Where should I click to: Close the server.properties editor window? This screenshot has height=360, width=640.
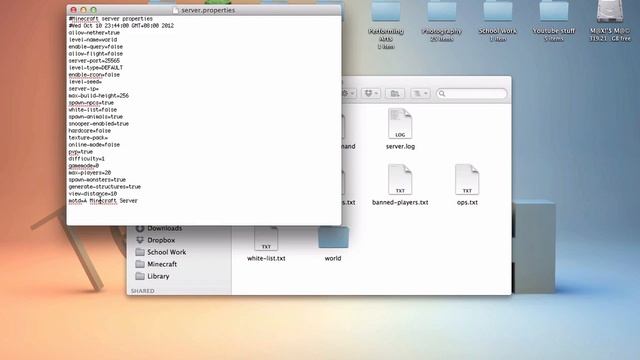click(x=73, y=10)
